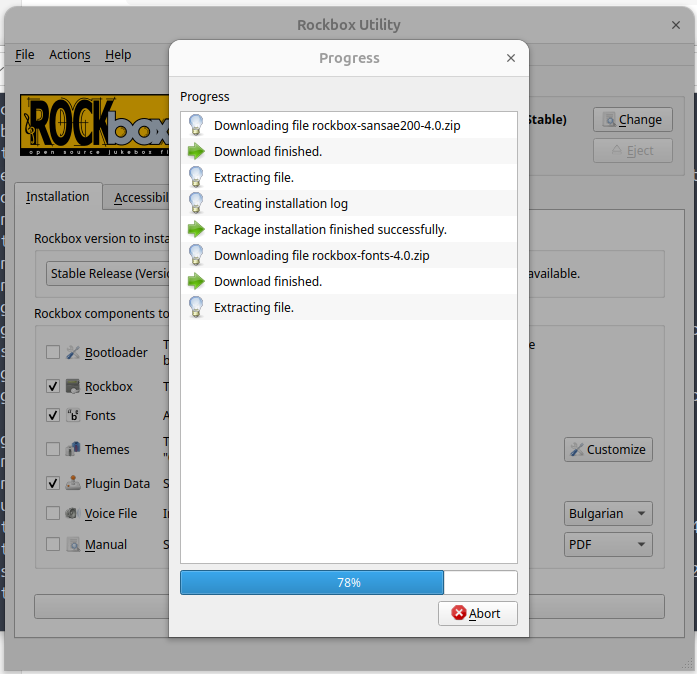Click the Change device button

pos(633,120)
